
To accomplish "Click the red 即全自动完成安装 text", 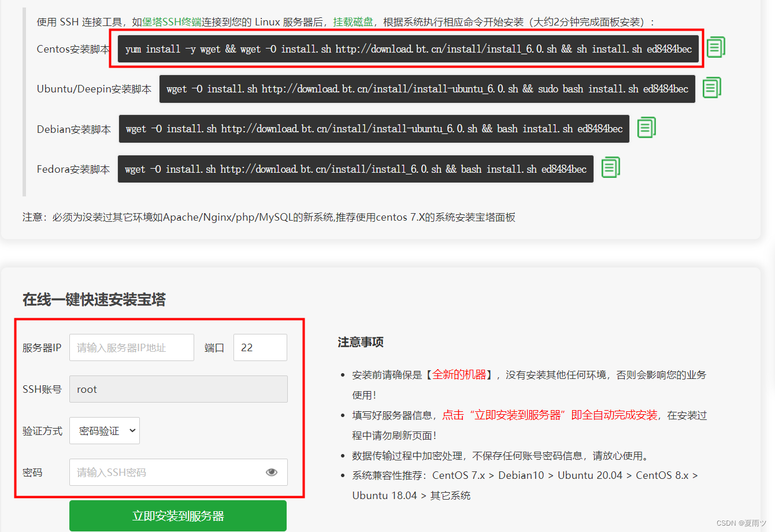I will click(x=614, y=415).
